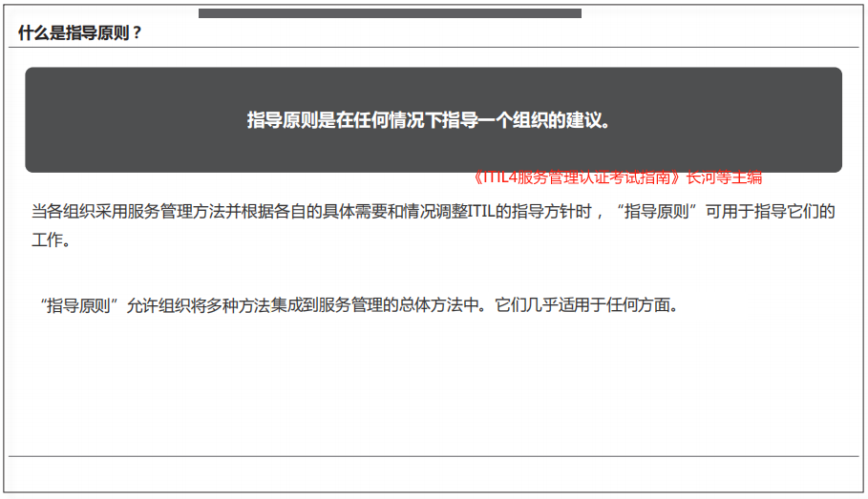Viewport: 868px width, 499px height.
Task: Select the banner text "指导原则是在任何情况下指导一个组织的建议"
Action: [428, 121]
